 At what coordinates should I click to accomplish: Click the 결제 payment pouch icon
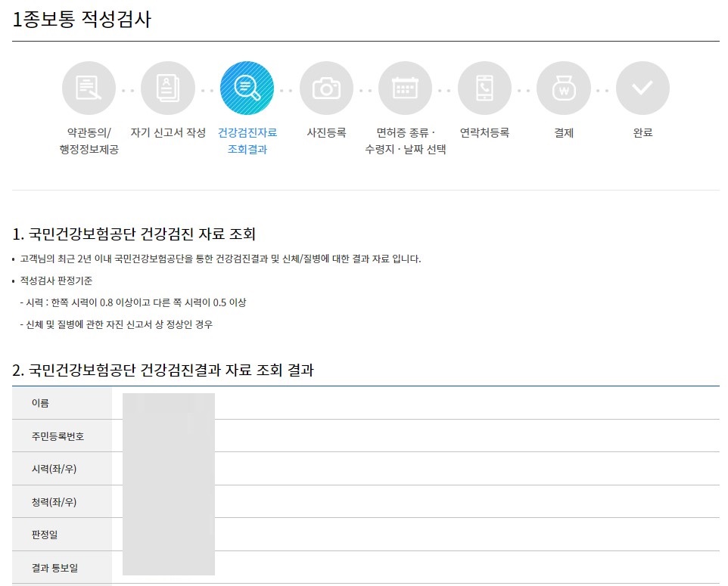pyautogui.click(x=563, y=87)
